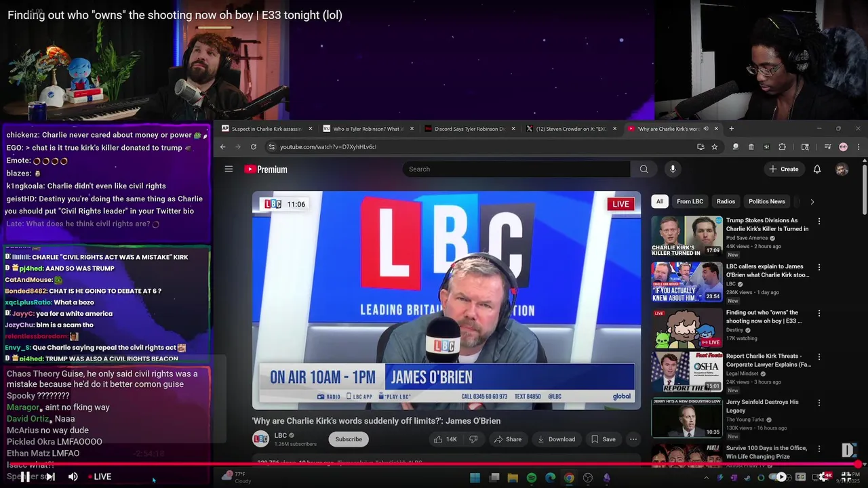Close the Steven Crowder X tab
The height and width of the screenshot is (488, 868).
(x=615, y=128)
